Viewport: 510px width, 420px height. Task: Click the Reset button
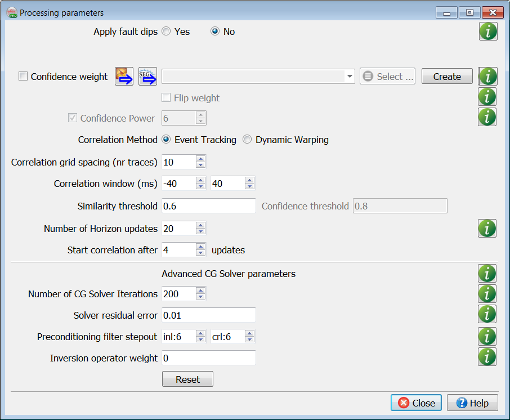[x=187, y=379]
